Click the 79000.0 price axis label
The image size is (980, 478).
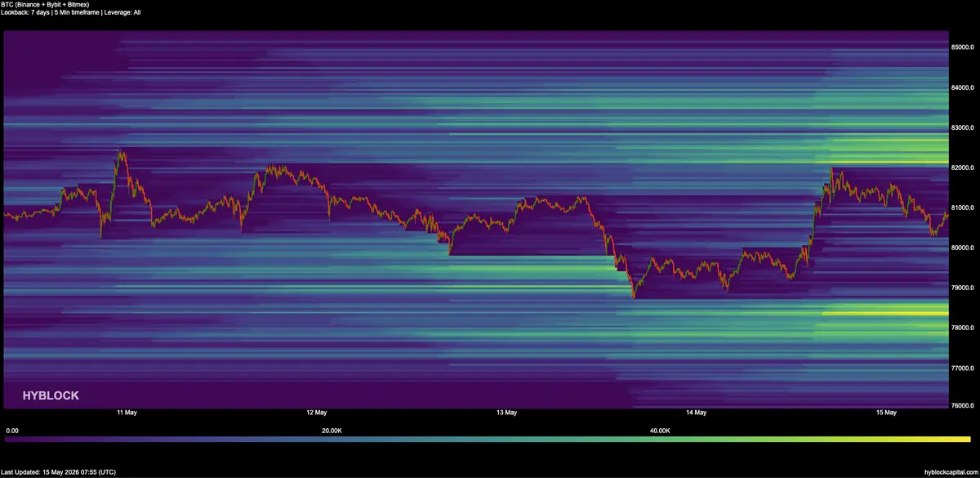tap(963, 288)
